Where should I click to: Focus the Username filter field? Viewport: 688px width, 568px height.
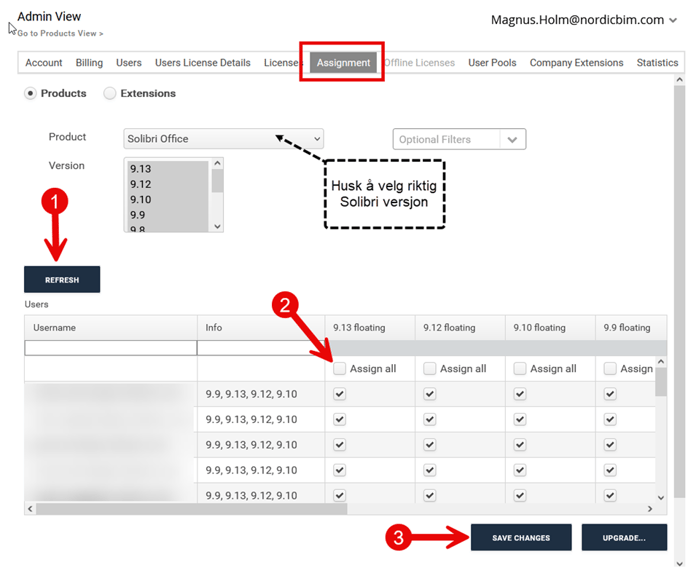111,348
